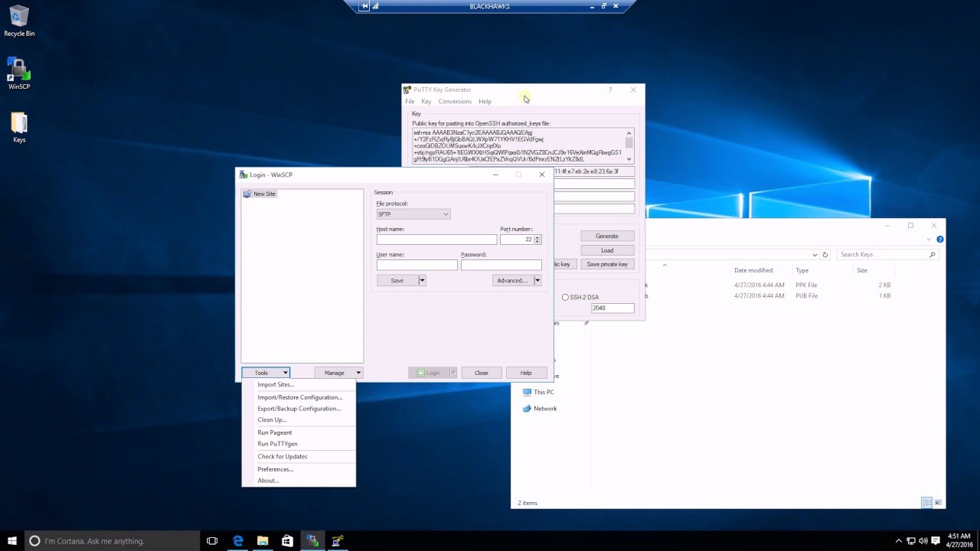Increase port number with stepper arrows
This screenshot has height=551, width=980.
(537, 237)
